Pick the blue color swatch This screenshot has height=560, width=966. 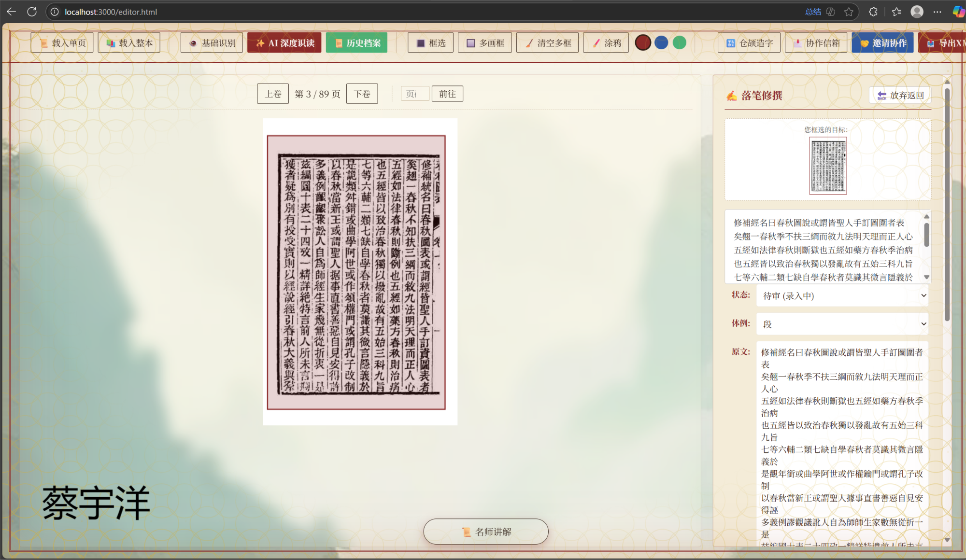point(661,43)
